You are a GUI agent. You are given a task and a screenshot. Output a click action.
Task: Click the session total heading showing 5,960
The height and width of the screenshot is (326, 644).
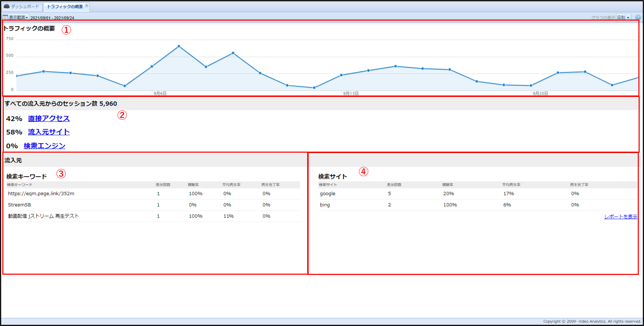[61, 103]
